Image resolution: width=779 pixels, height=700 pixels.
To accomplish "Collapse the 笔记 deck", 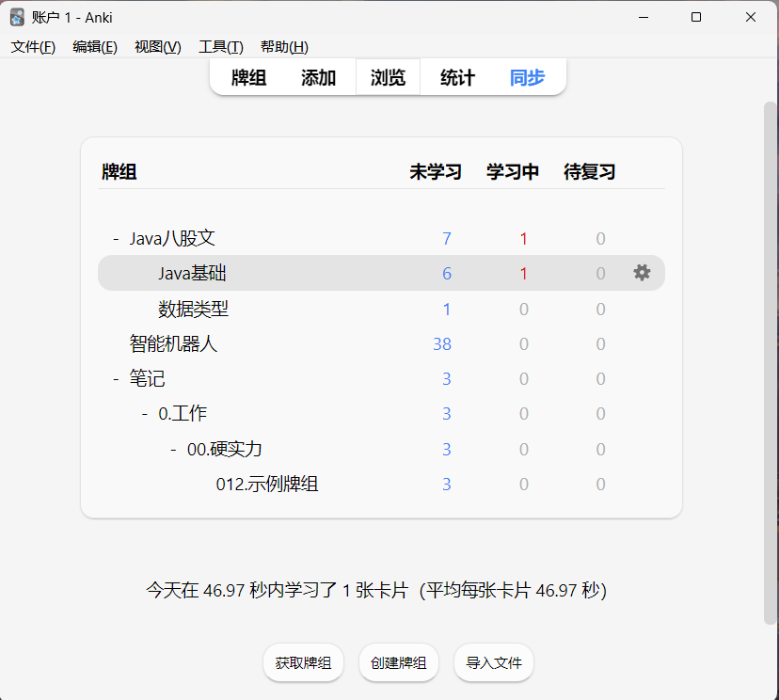I will pos(116,379).
